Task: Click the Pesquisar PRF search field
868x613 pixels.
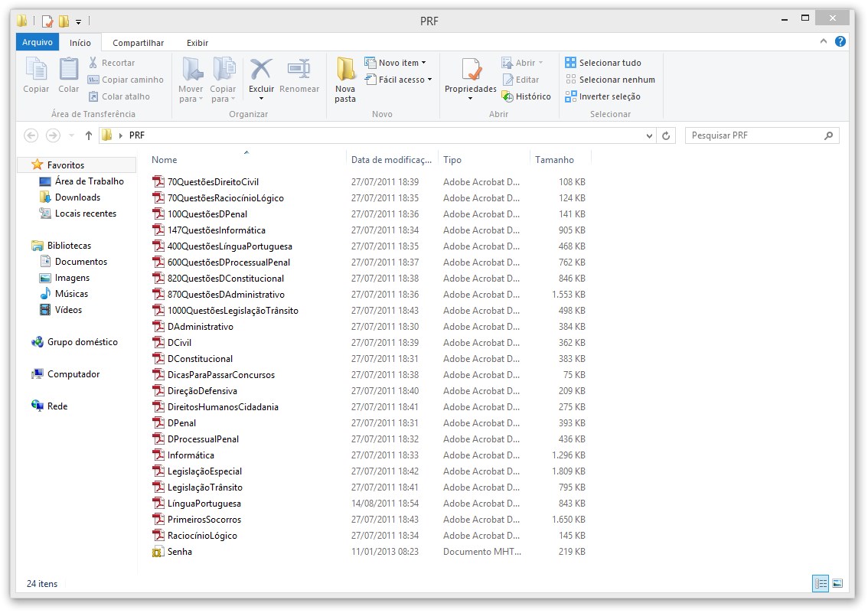Action: tap(754, 135)
